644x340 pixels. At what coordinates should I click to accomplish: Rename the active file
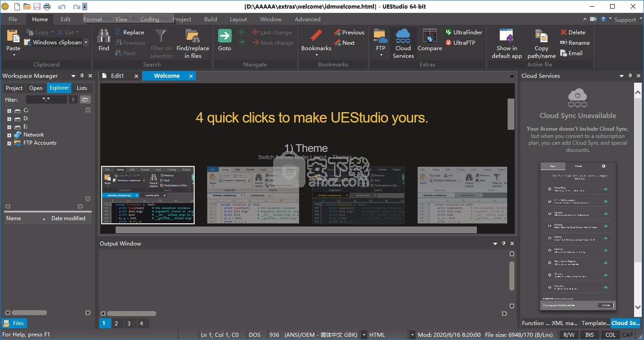pyautogui.click(x=575, y=42)
